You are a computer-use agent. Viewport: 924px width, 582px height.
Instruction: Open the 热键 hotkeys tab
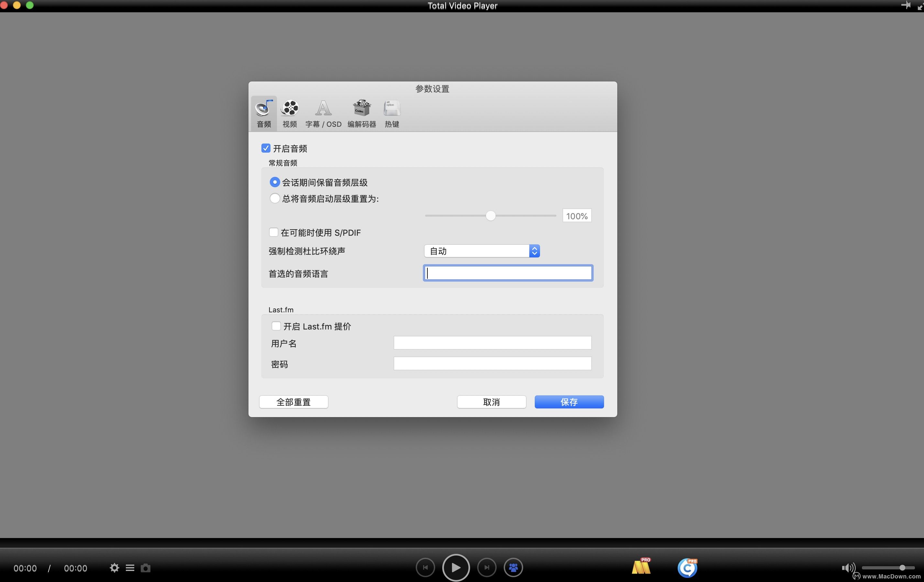[x=392, y=114]
